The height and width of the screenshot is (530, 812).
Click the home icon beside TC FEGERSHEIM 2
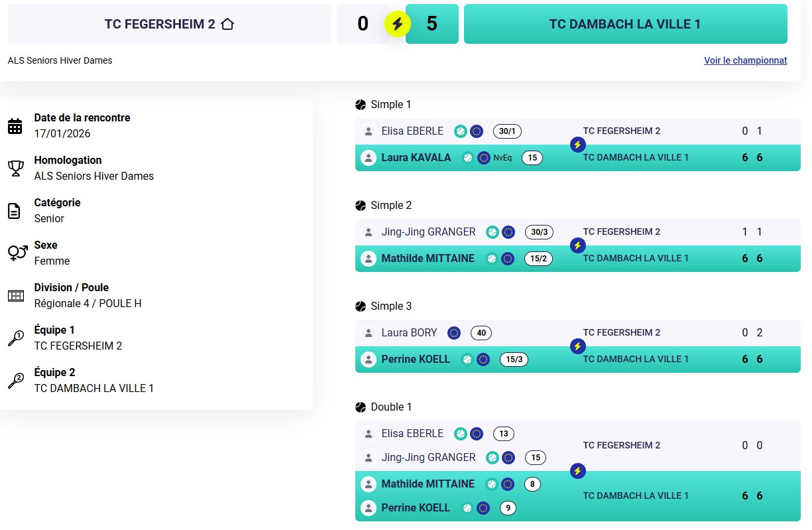point(227,25)
